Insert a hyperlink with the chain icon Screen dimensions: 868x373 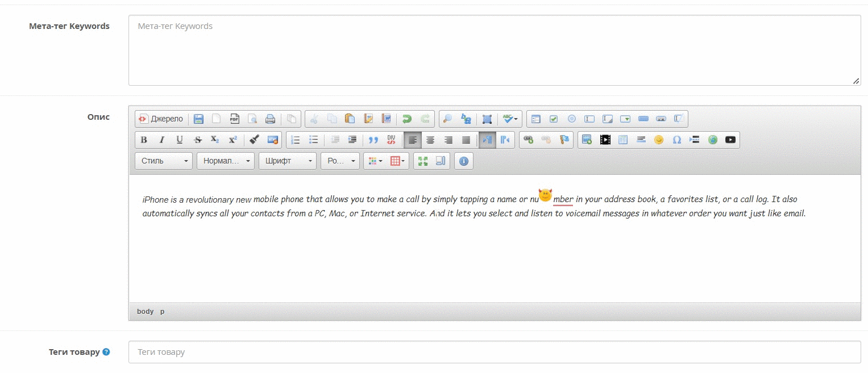click(528, 140)
